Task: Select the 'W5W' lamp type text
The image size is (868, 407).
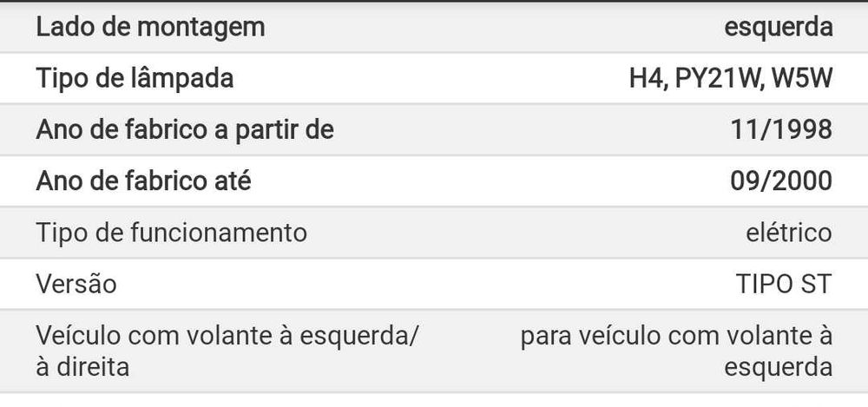Action: tap(803, 79)
